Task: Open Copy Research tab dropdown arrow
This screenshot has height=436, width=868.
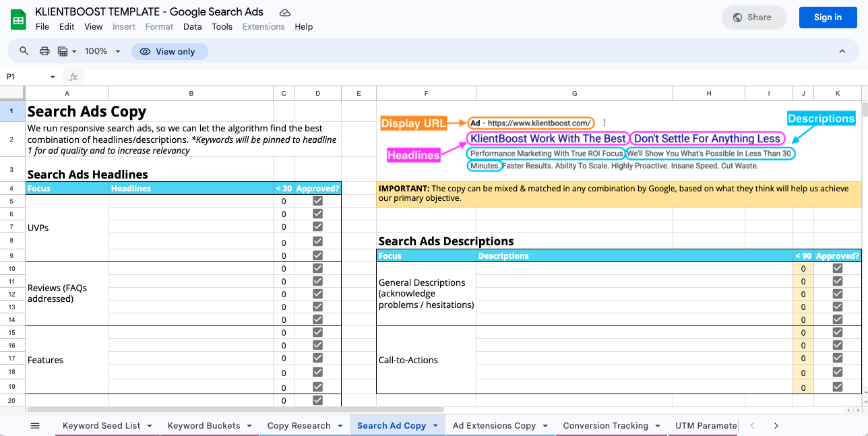Action: (339, 425)
